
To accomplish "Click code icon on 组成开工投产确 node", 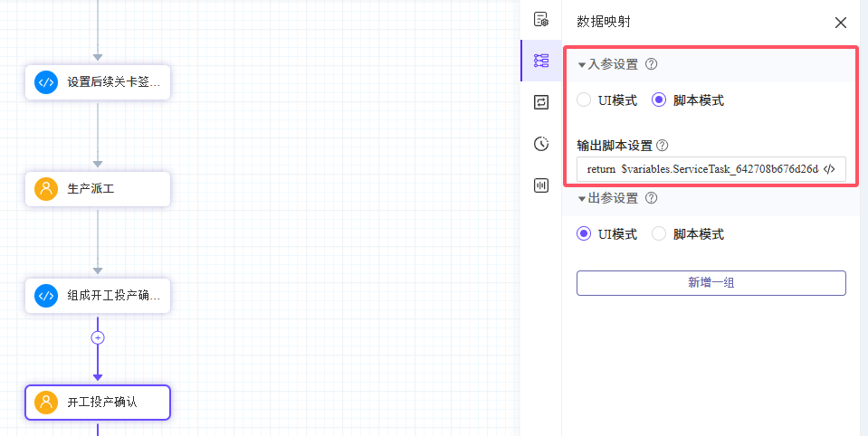I will (x=46, y=296).
